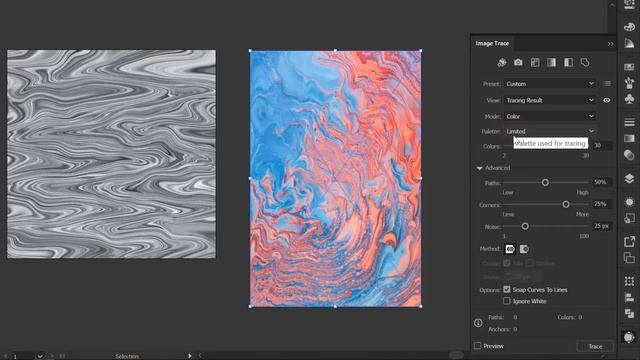
Task: Open the Palette dropdown showing Limited
Action: click(x=550, y=131)
